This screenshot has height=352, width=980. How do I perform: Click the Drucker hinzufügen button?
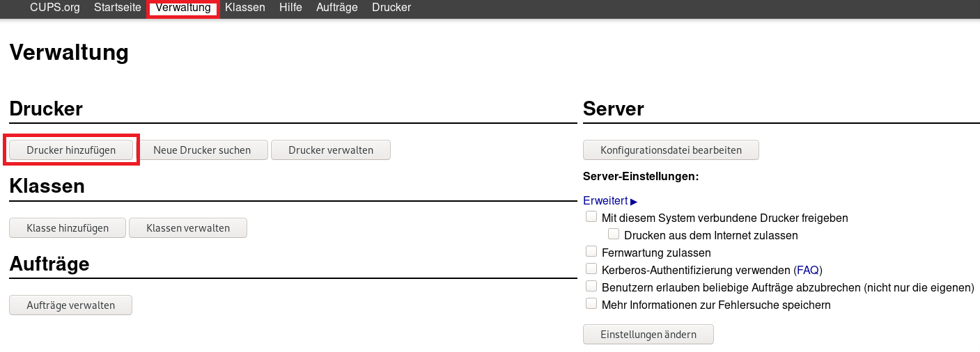(x=71, y=150)
